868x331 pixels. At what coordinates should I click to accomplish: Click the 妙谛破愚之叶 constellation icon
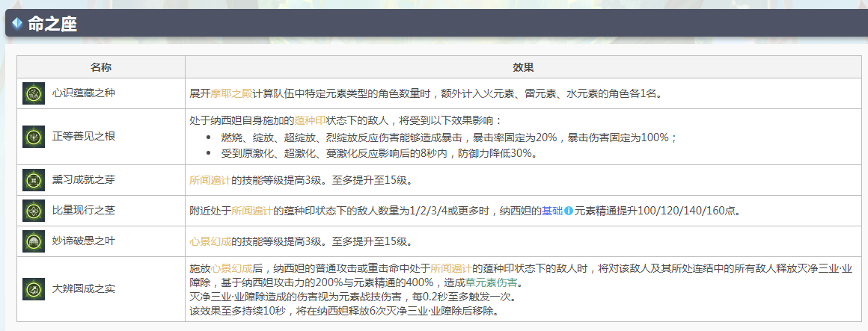(x=33, y=241)
